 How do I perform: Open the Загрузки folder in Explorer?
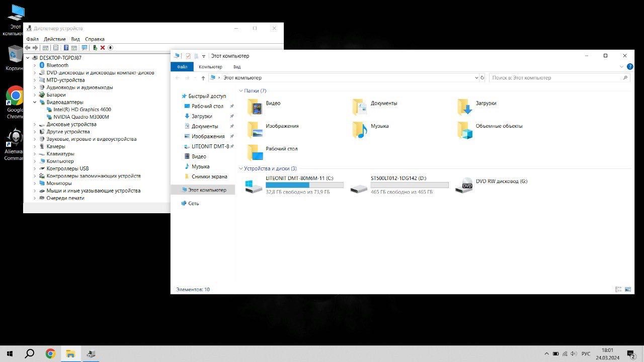[477, 107]
